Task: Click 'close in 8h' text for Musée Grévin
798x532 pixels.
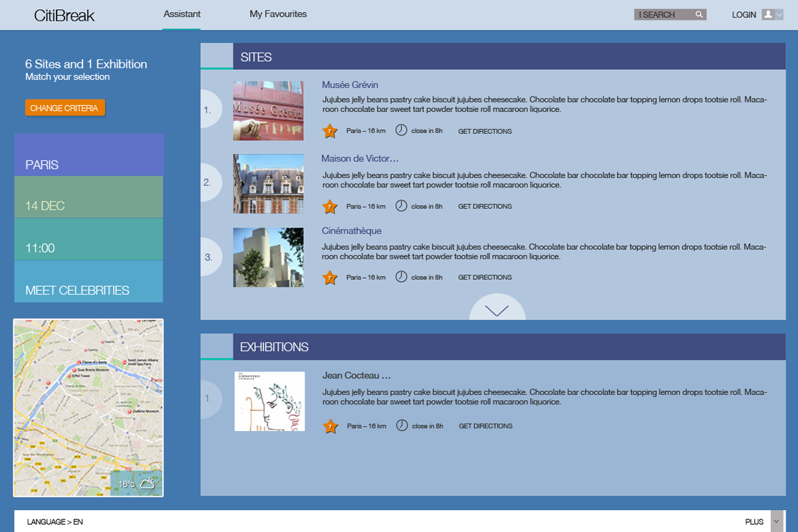Action: (x=427, y=131)
